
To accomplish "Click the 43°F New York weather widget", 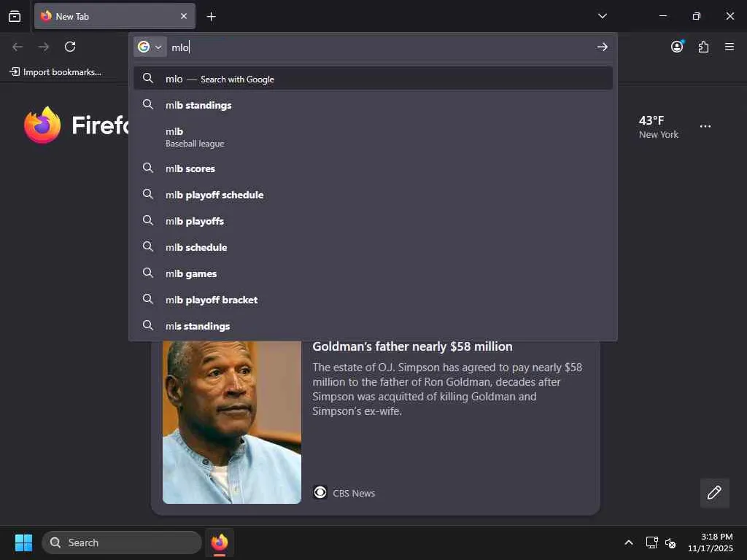I will 659,127.
